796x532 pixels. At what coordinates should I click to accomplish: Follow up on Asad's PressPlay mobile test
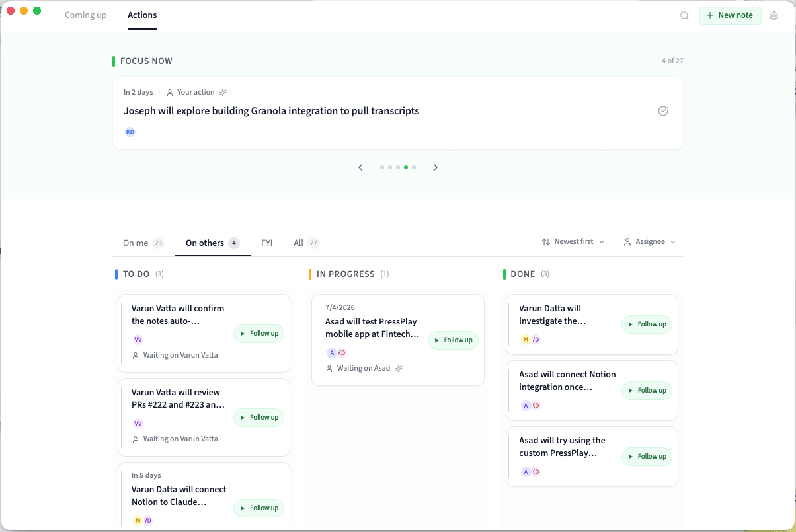[x=453, y=340]
